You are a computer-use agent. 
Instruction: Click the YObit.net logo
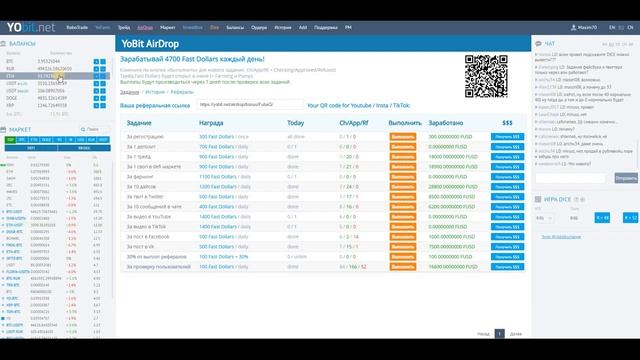pyautogui.click(x=31, y=27)
